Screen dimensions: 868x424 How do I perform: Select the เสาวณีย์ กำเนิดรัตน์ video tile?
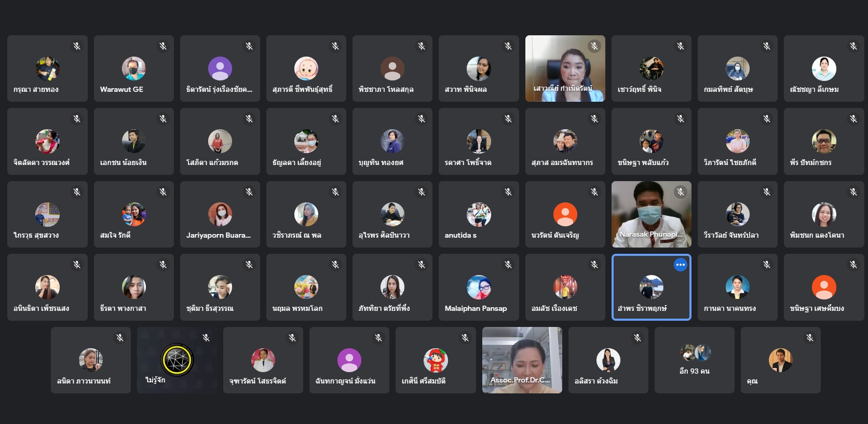[x=565, y=69]
